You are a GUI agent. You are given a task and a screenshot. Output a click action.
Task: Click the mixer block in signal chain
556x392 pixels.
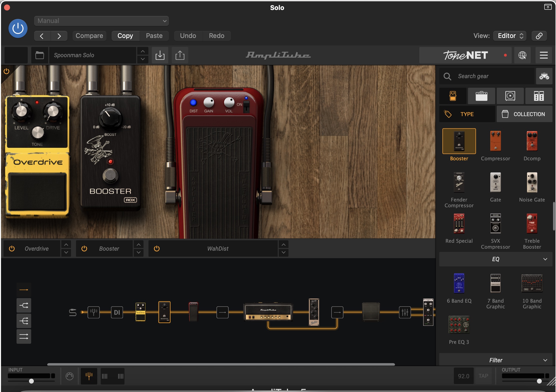(x=405, y=312)
